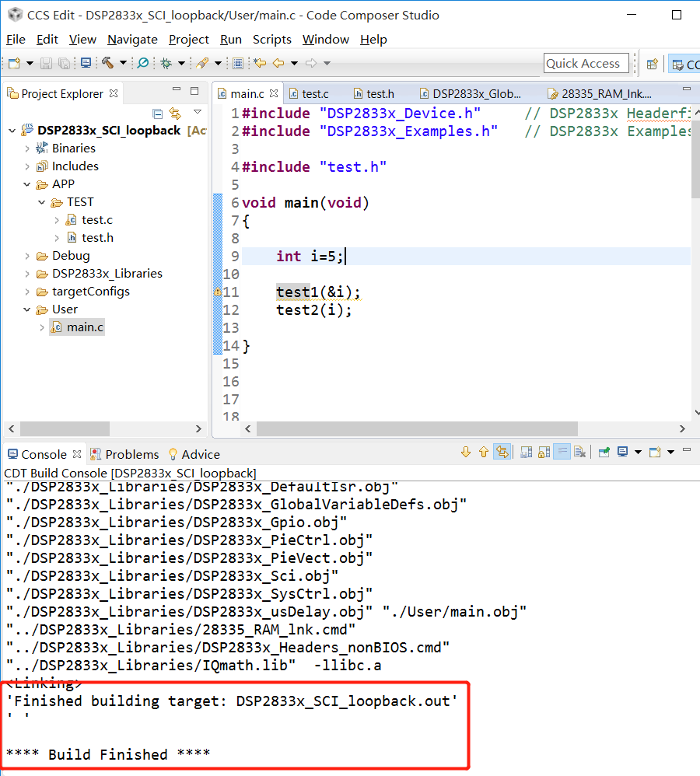Collapse the DSP2833x_SCI_loopback project node

(x=12, y=131)
